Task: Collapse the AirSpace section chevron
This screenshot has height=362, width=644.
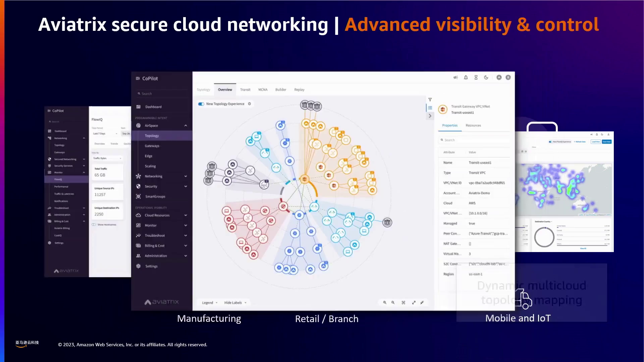Action: [185, 126]
